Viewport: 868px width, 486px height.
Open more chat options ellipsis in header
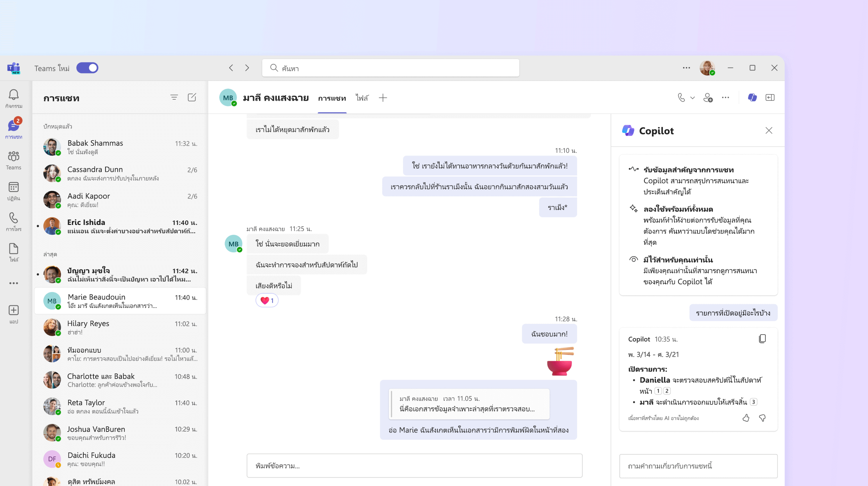[x=726, y=98]
